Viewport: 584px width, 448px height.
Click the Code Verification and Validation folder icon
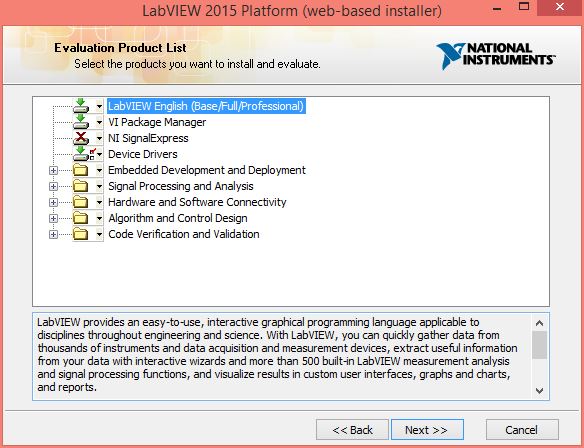pos(80,234)
